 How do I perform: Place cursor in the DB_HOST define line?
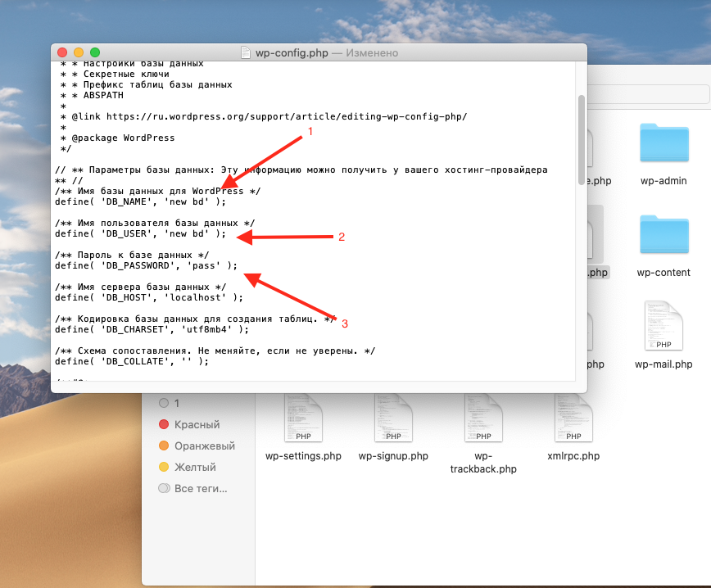tap(149, 297)
